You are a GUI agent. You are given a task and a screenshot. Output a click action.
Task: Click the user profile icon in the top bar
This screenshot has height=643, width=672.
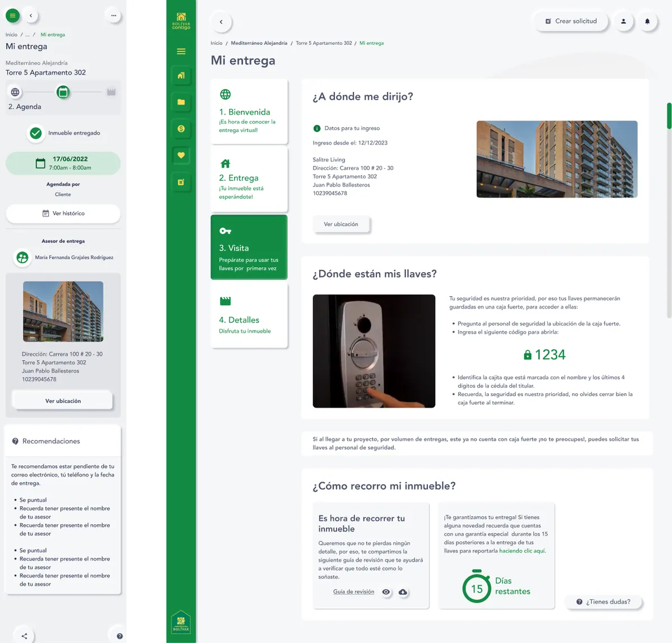point(623,21)
